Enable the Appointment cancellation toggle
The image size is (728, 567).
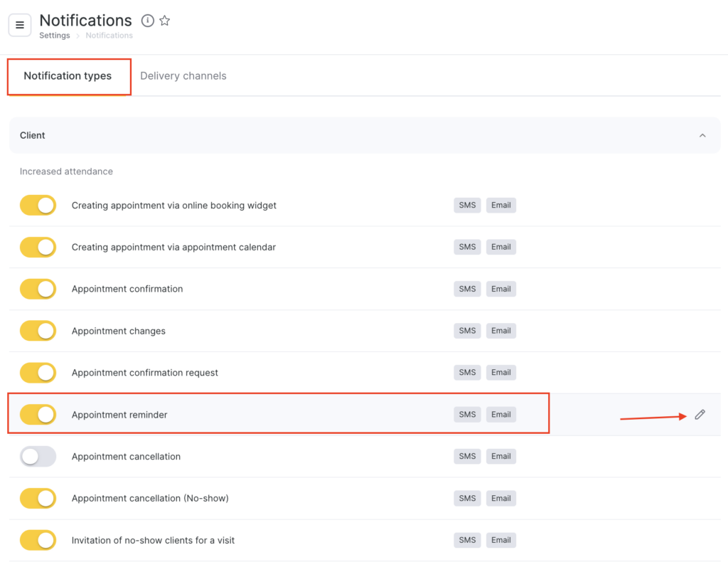pyautogui.click(x=38, y=457)
